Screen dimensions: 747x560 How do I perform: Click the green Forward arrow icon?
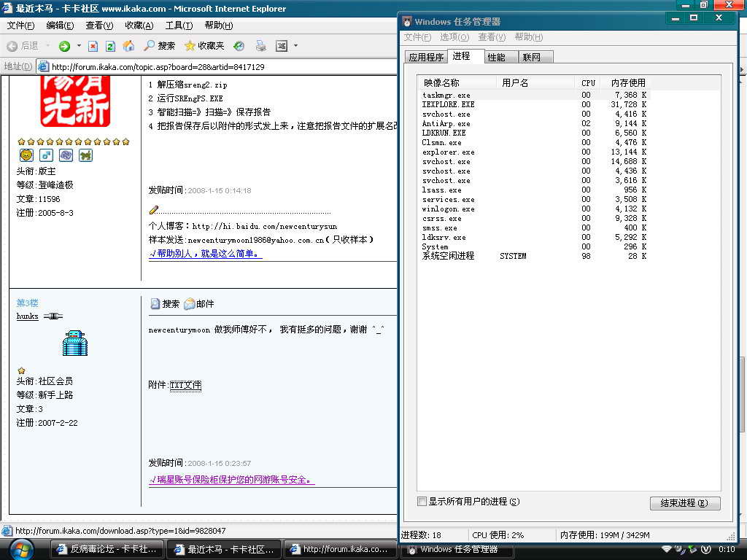click(x=64, y=46)
